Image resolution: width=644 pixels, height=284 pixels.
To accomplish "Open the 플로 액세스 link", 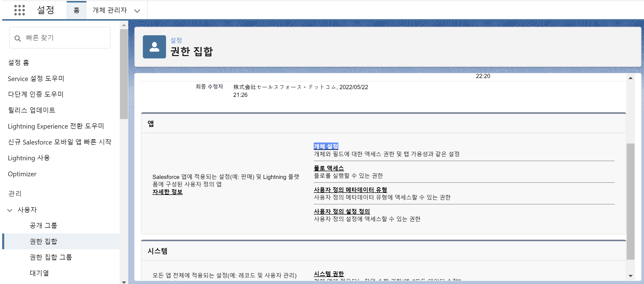I will [x=329, y=168].
